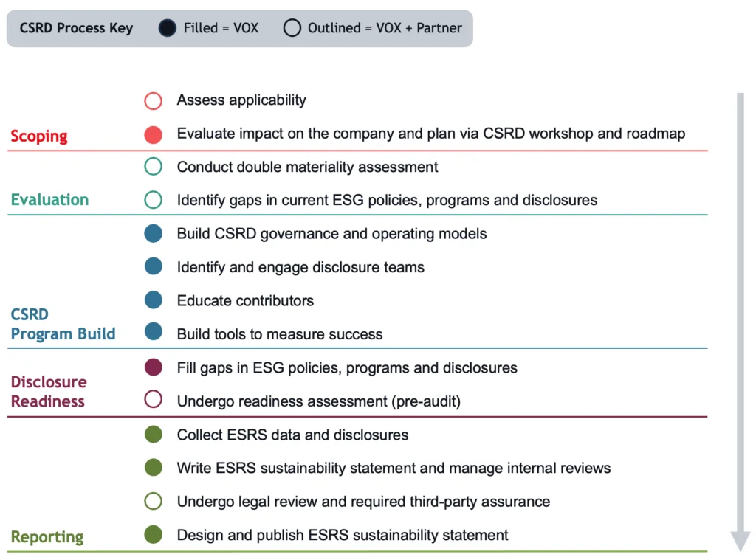Toggle the outlined circle for Undergo readiness assessment
756x560 pixels.
pyautogui.click(x=153, y=399)
